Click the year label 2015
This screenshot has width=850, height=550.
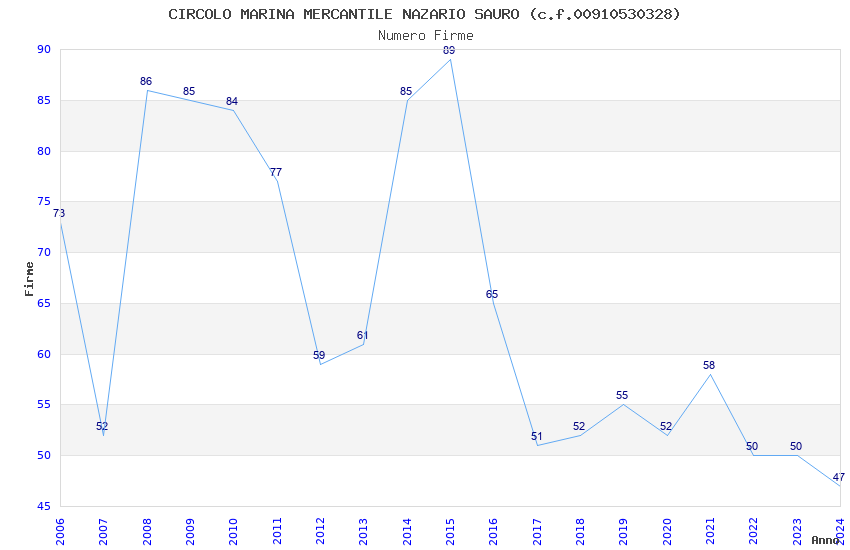[450, 532]
